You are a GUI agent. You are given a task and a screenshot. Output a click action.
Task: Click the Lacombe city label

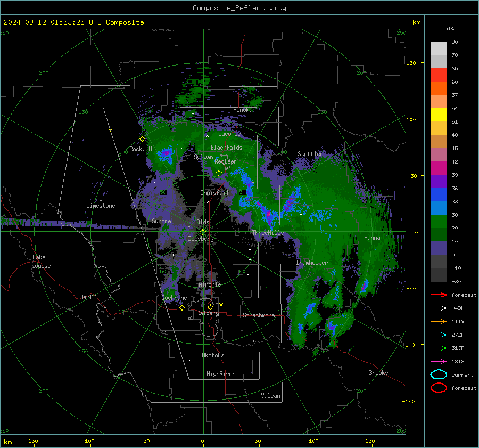point(229,134)
